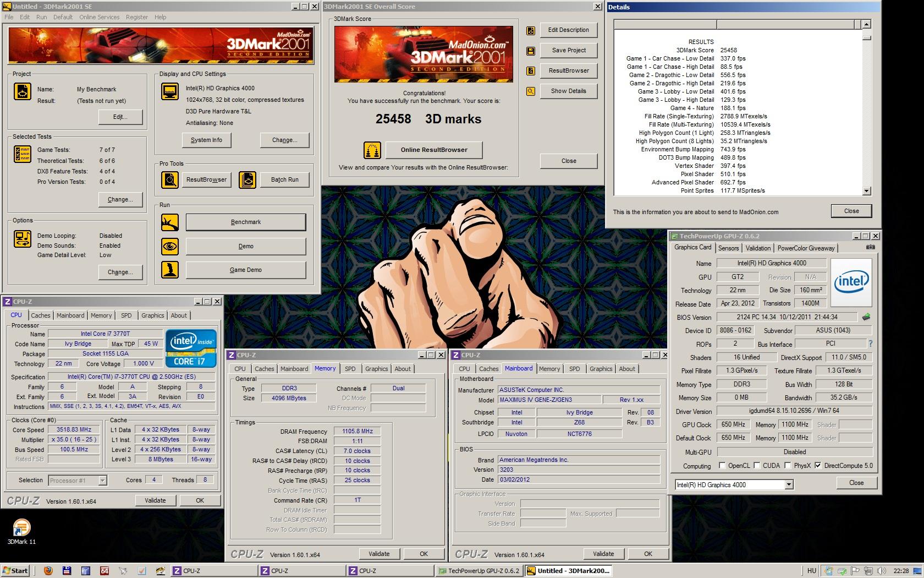Start the test with the Benchmark button
Screen dimensions: 924x578
(246, 222)
